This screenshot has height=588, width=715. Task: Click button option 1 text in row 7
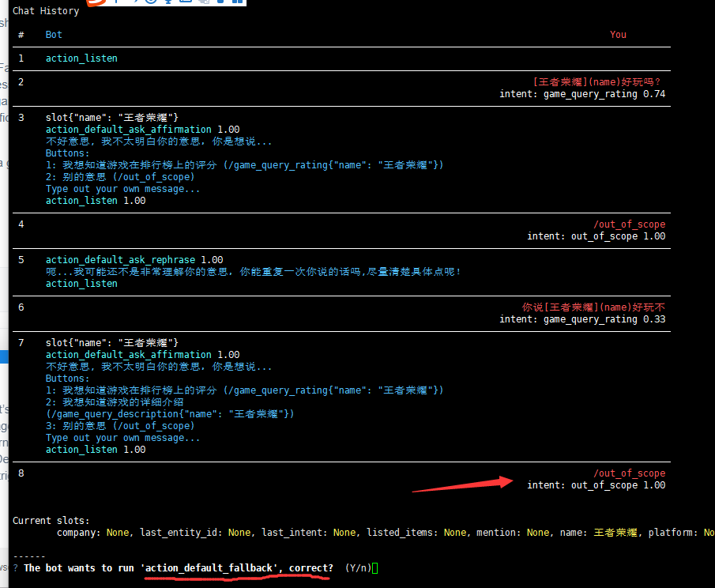[244, 390]
